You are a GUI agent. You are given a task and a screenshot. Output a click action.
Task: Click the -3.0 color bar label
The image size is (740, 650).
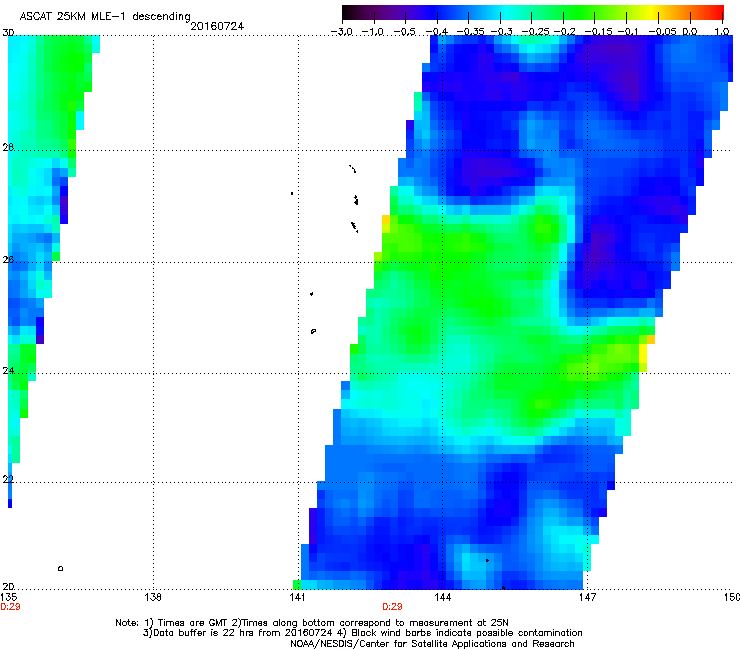(x=342, y=32)
